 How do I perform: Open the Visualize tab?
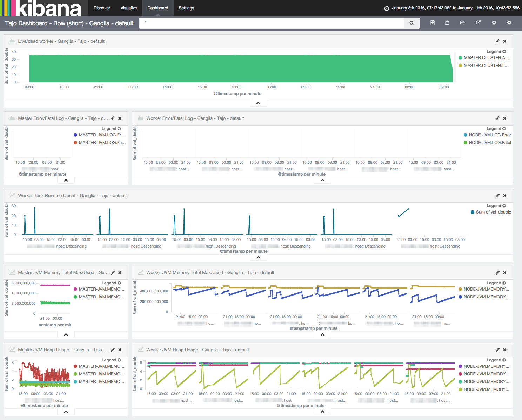[x=129, y=8]
